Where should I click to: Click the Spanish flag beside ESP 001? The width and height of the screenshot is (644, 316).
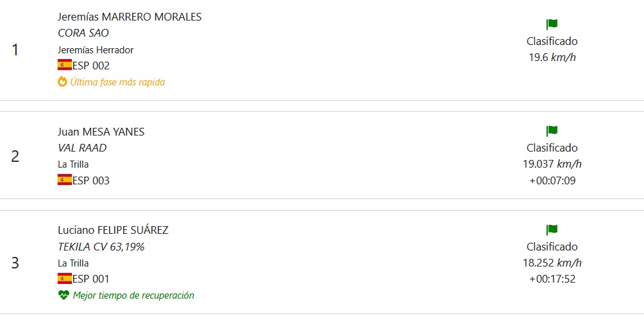tap(65, 279)
